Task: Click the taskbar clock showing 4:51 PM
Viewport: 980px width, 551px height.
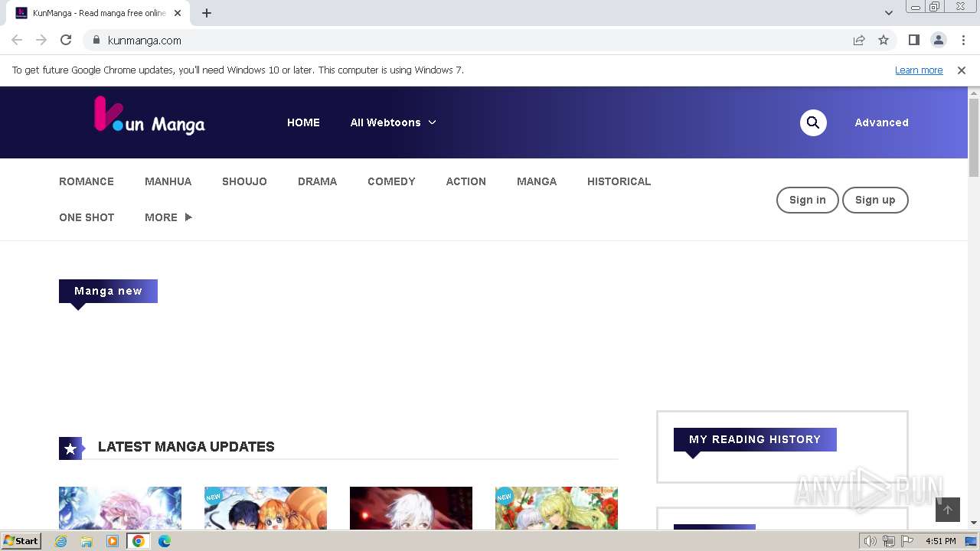Action: [x=940, y=541]
